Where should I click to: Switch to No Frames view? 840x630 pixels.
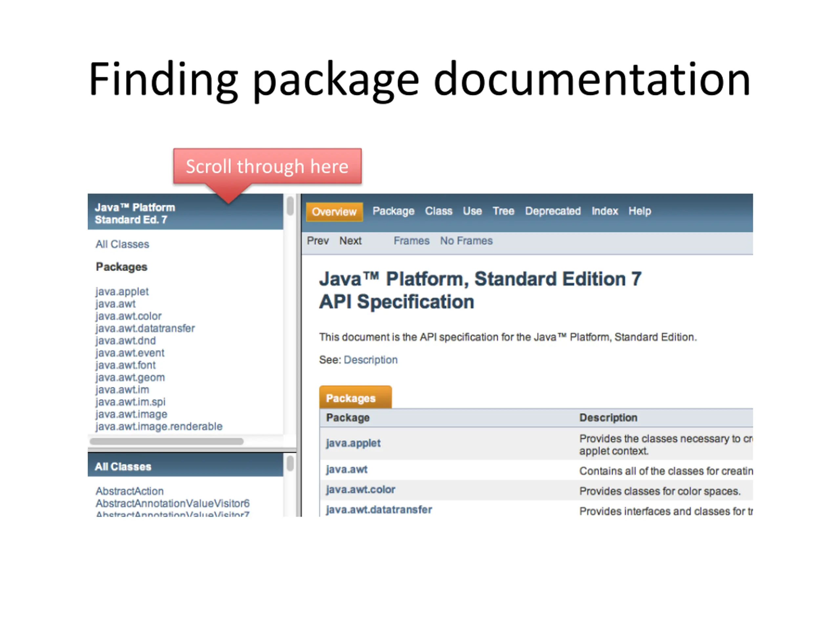click(466, 241)
